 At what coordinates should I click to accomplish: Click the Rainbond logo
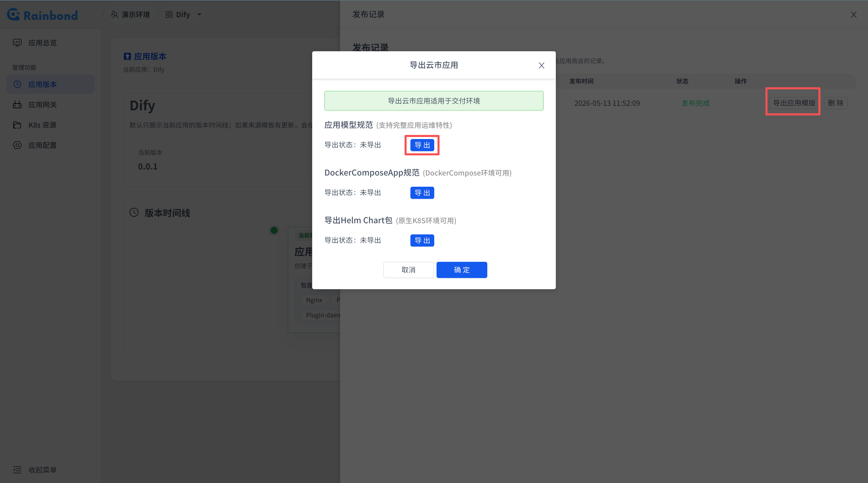click(x=42, y=14)
